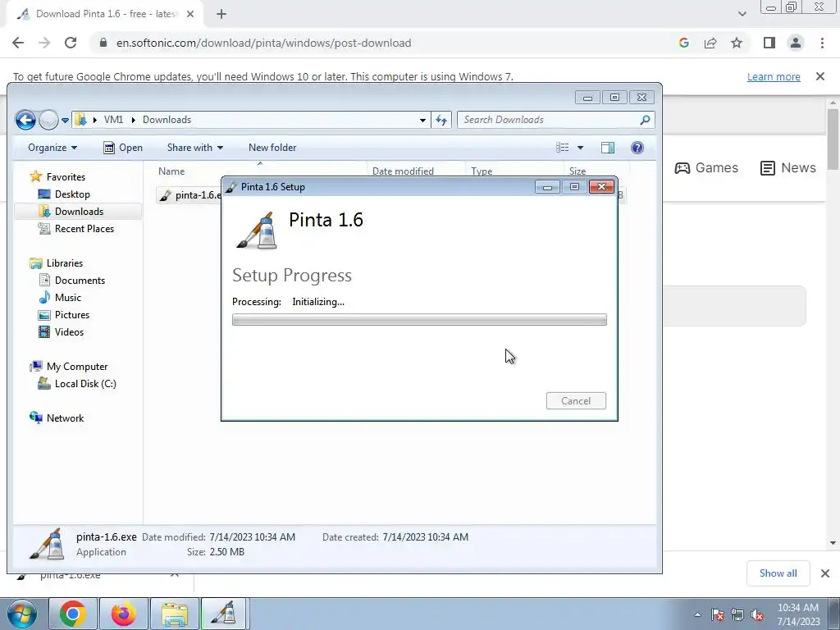Share this page using the share icon
Image resolution: width=840 pixels, height=630 pixels.
click(710, 43)
